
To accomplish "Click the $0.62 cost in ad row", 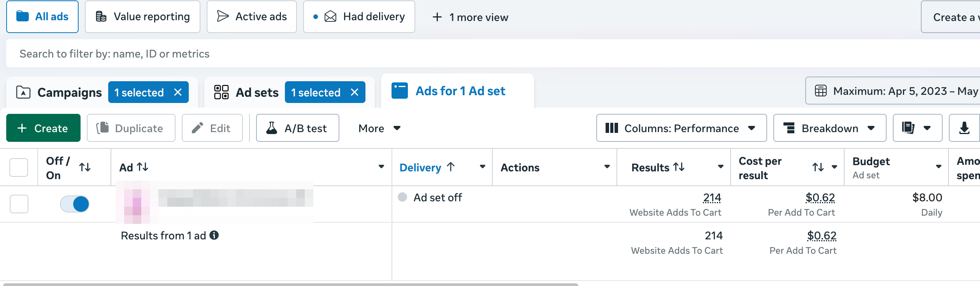I will tap(820, 198).
